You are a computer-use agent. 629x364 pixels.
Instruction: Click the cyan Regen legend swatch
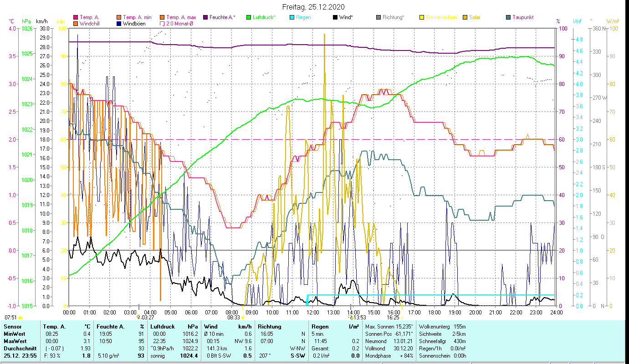(292, 18)
